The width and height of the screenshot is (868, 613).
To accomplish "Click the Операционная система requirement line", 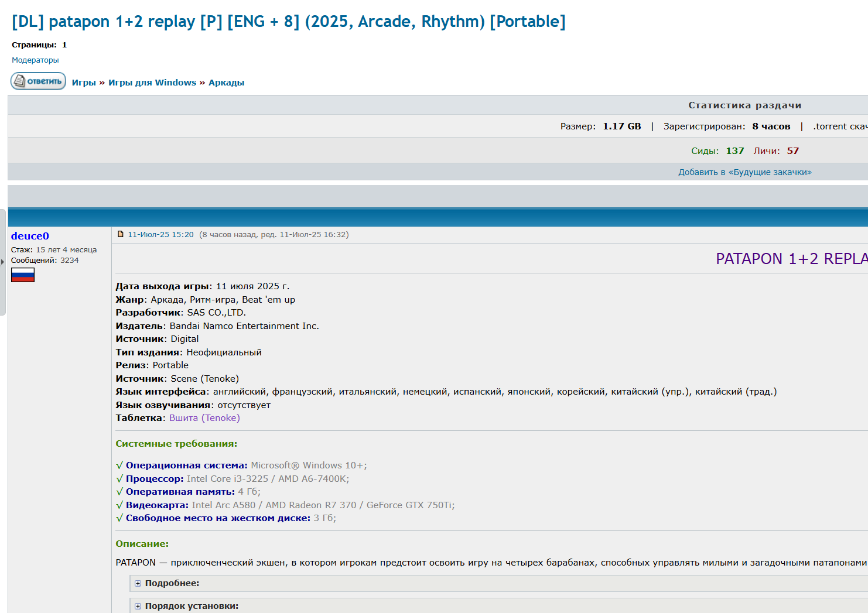I will click(x=241, y=465).
